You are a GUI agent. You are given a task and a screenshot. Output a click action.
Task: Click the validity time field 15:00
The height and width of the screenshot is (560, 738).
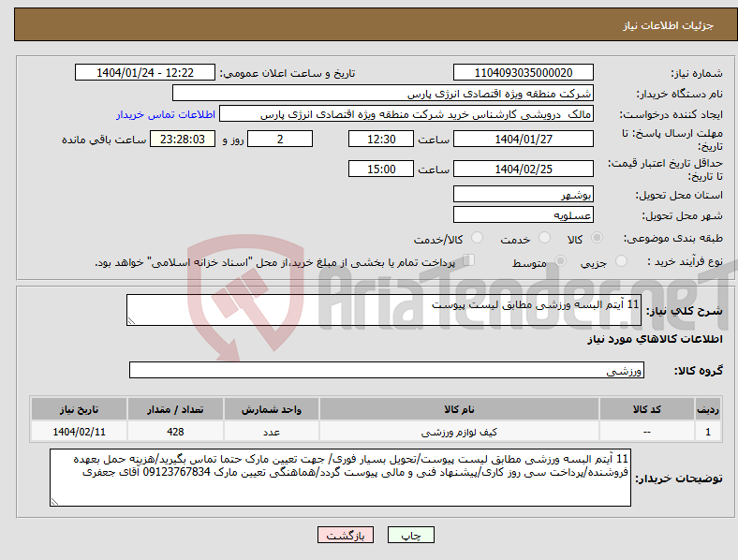click(381, 169)
